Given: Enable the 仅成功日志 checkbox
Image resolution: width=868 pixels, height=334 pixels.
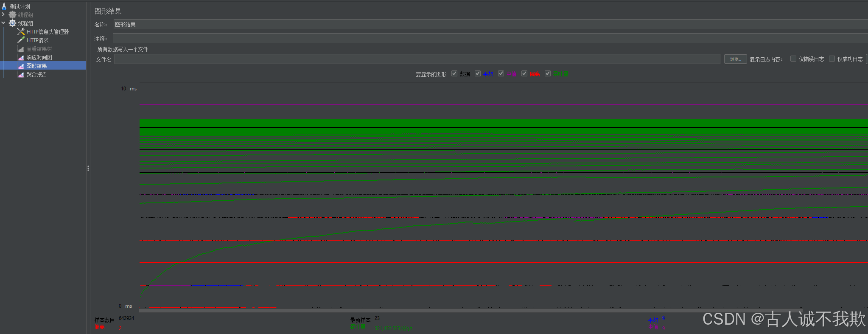Looking at the screenshot, I should click(x=832, y=59).
